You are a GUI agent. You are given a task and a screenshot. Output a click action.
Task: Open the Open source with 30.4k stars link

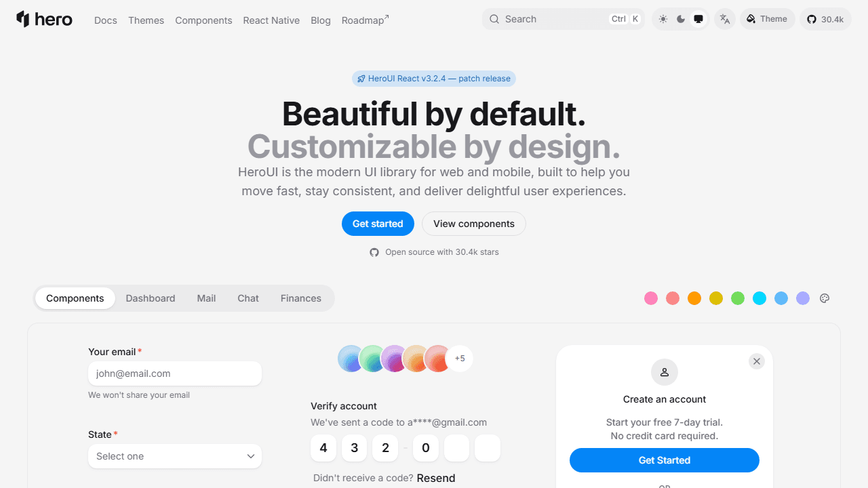(x=434, y=252)
